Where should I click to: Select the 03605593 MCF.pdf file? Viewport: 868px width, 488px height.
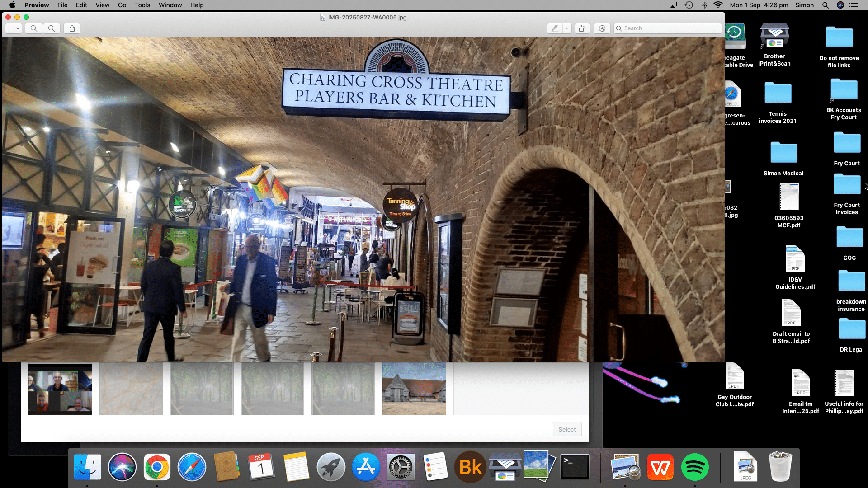[789, 206]
